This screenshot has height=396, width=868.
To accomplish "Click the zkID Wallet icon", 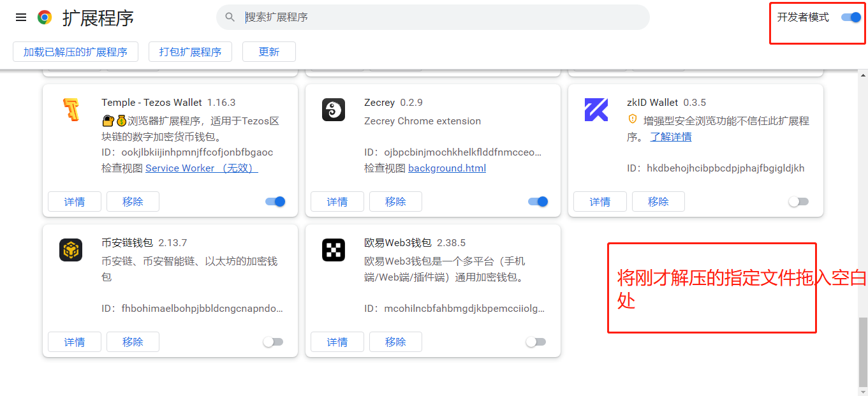I will 596,110.
